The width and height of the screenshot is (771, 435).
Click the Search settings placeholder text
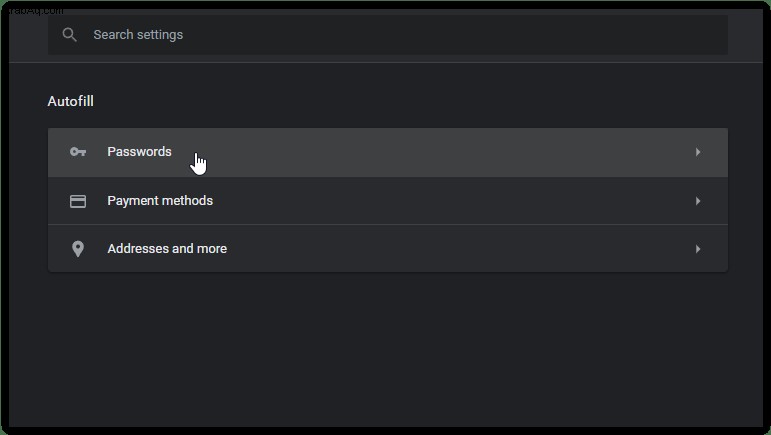tap(138, 35)
